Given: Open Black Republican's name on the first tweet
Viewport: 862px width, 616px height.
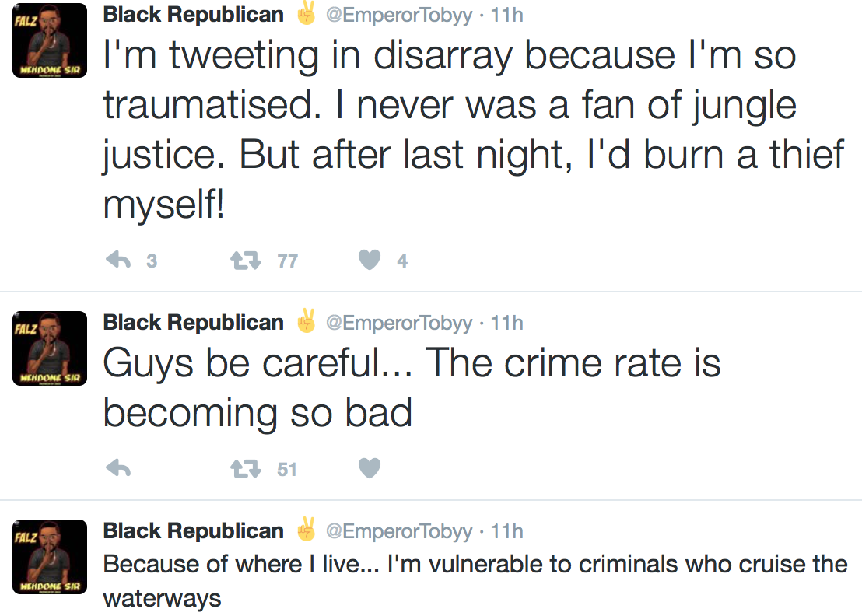Looking at the screenshot, I should tap(193, 15).
